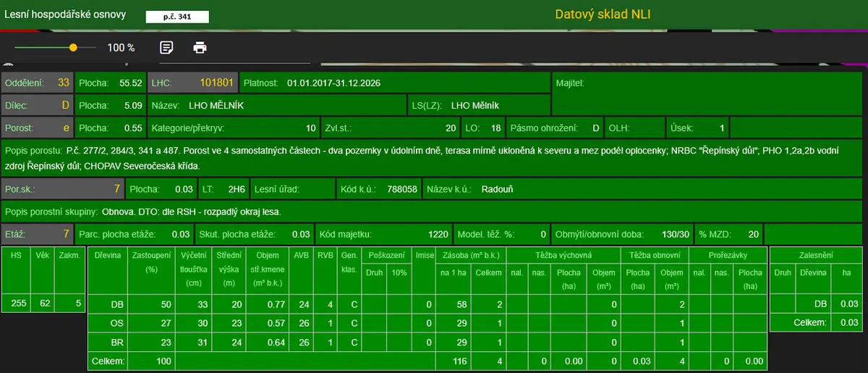The height and width of the screenshot is (373, 868).
Task: Select the Por.sk. 7 cell
Action: point(62,190)
